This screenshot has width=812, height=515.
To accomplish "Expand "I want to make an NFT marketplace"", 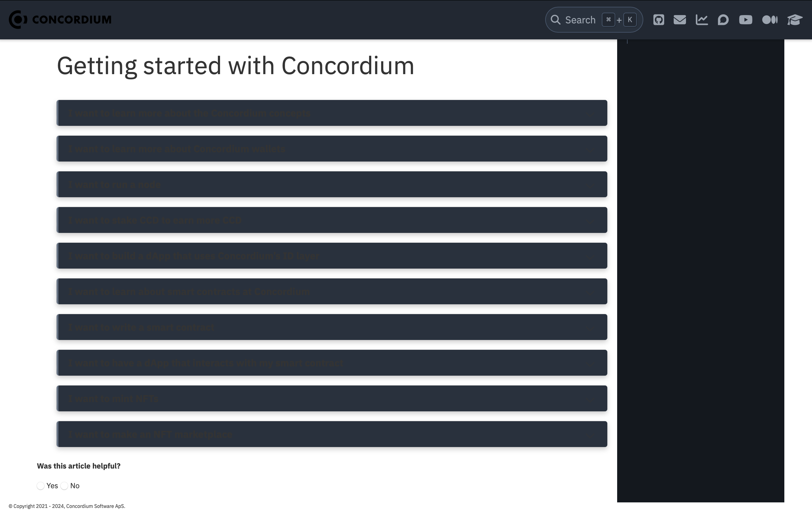I will click(332, 434).
